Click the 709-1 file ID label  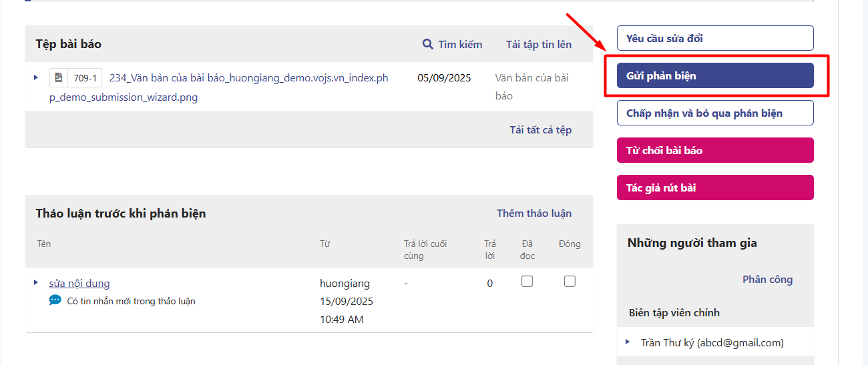coord(85,78)
